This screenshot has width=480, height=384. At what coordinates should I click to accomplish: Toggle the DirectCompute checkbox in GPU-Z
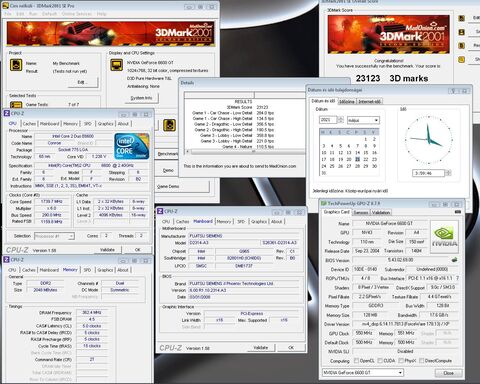click(x=422, y=361)
